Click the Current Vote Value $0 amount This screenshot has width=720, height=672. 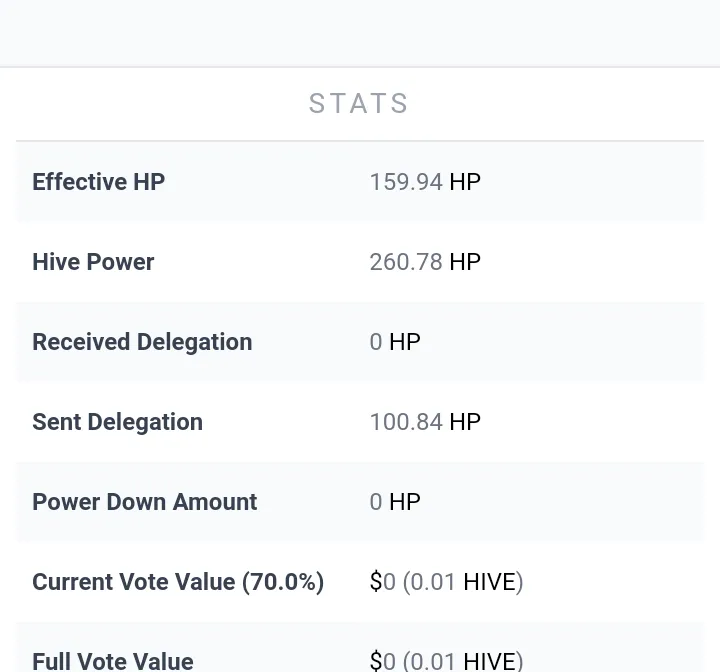pyautogui.click(x=382, y=582)
